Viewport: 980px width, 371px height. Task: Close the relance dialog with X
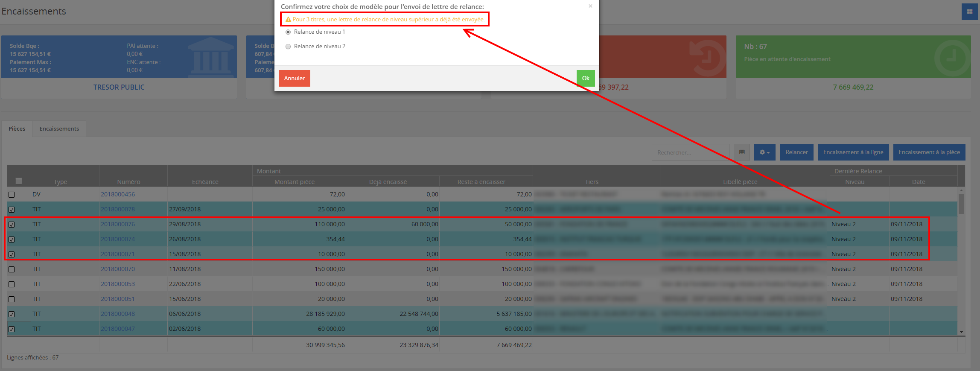pyautogui.click(x=590, y=6)
